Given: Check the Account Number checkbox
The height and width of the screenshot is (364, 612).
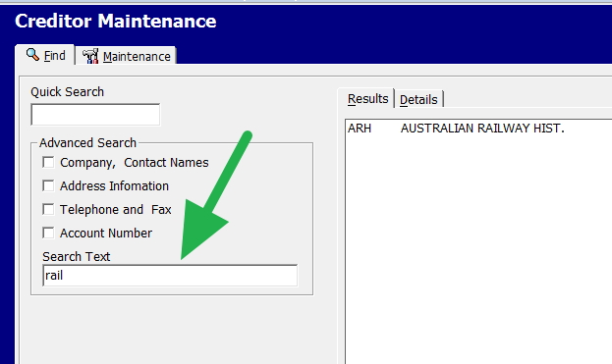Looking at the screenshot, I should click(48, 233).
